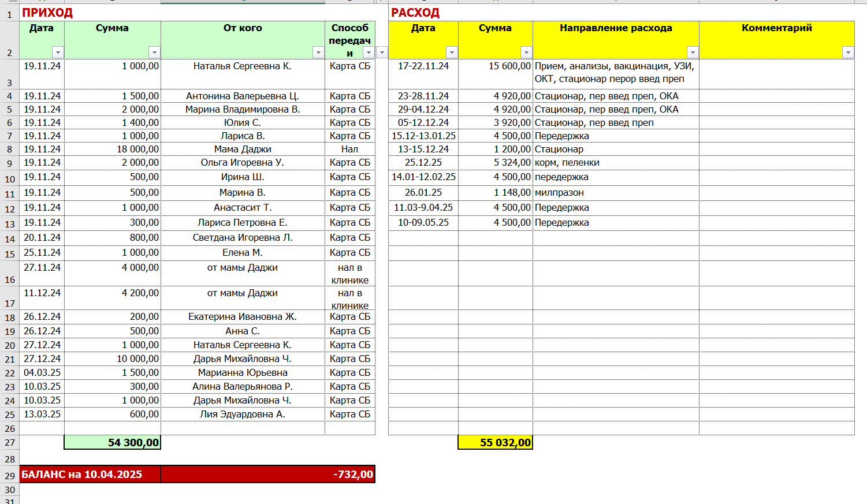Screen dimensions: 867x504
Task: Select the income total 54 300,00
Action: pyautogui.click(x=113, y=443)
